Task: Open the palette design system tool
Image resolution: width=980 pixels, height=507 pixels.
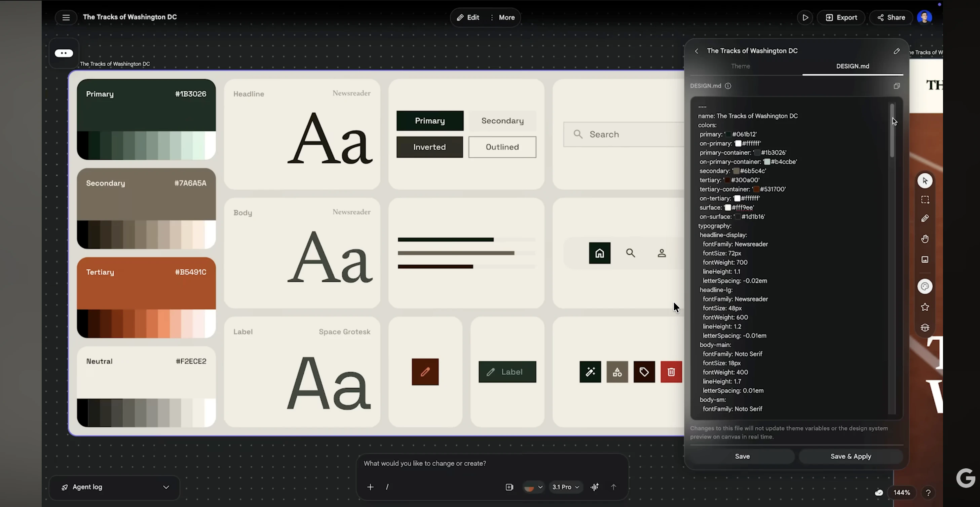Action: (x=925, y=286)
